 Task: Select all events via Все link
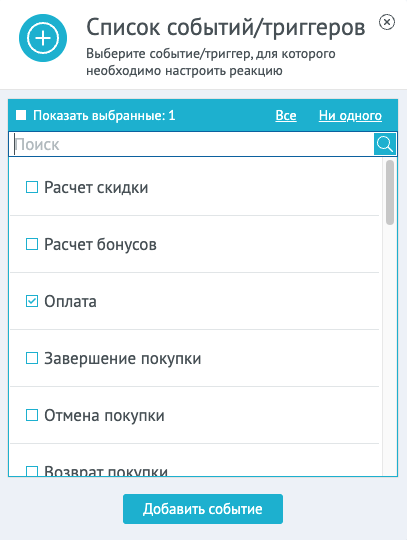pyautogui.click(x=286, y=116)
